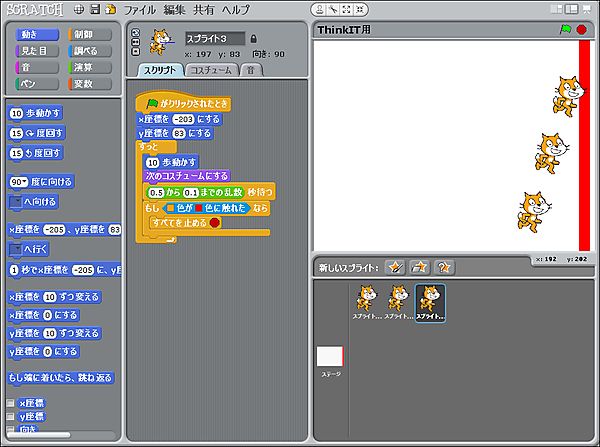
Task: Select the second sprite thumbnail in sprite list
Action: click(x=398, y=302)
